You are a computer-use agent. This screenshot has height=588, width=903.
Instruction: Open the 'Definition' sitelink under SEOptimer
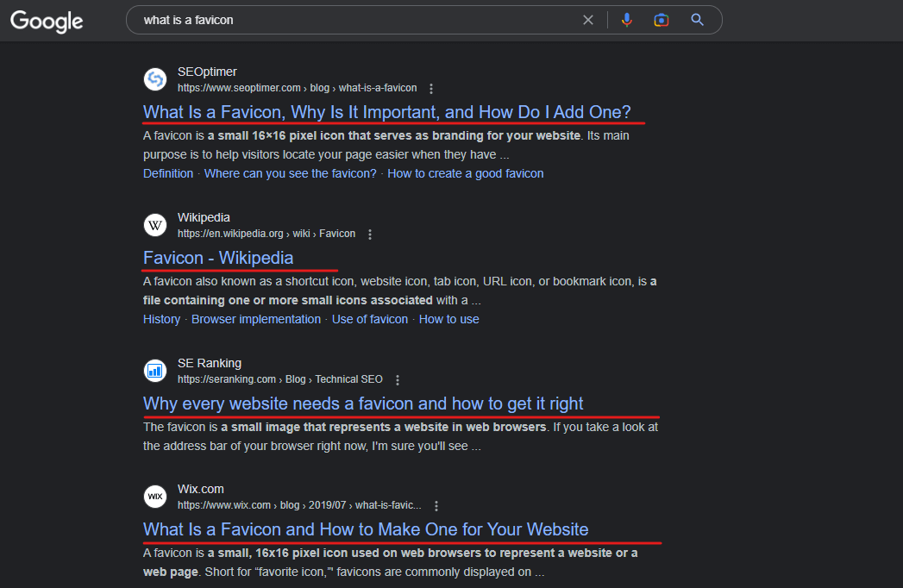[x=168, y=173]
